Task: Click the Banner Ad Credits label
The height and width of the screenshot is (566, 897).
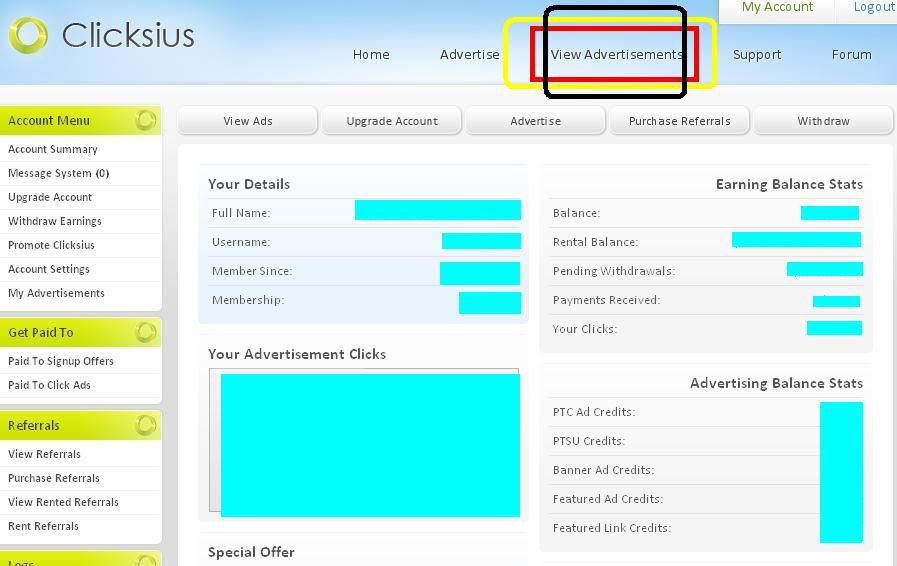Action: point(604,470)
